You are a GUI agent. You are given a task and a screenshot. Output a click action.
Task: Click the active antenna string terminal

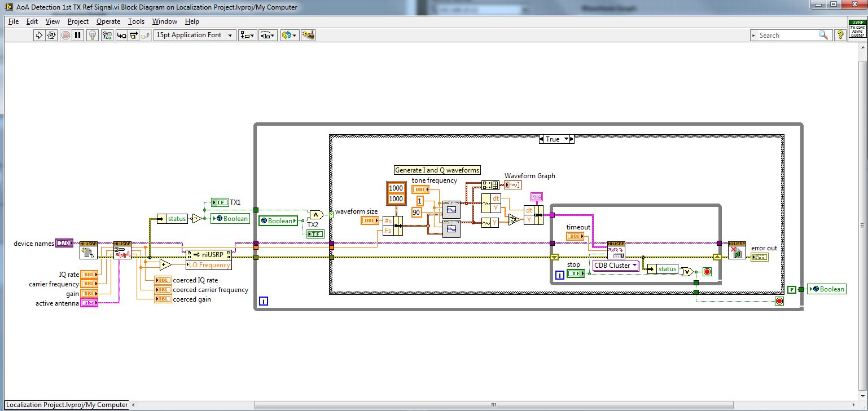[x=89, y=303]
